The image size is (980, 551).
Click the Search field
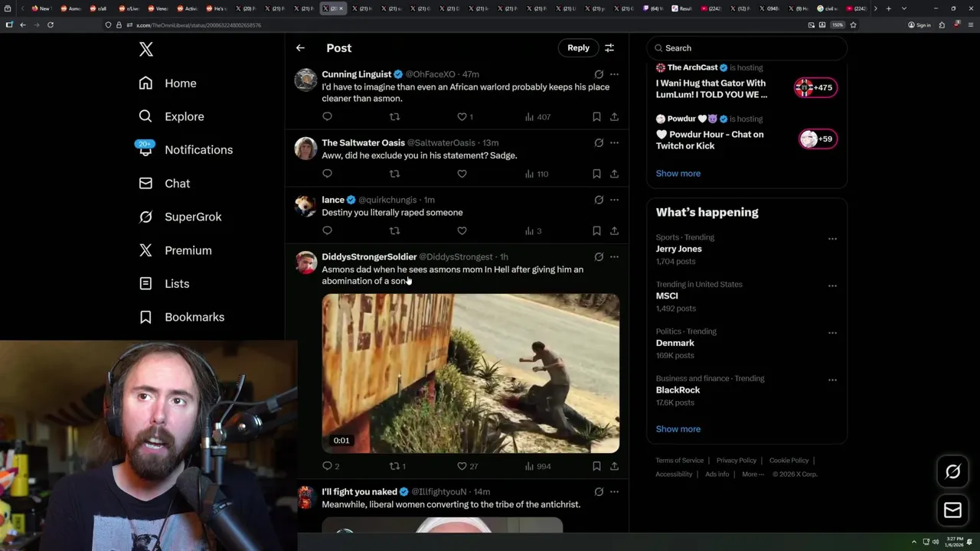point(746,48)
